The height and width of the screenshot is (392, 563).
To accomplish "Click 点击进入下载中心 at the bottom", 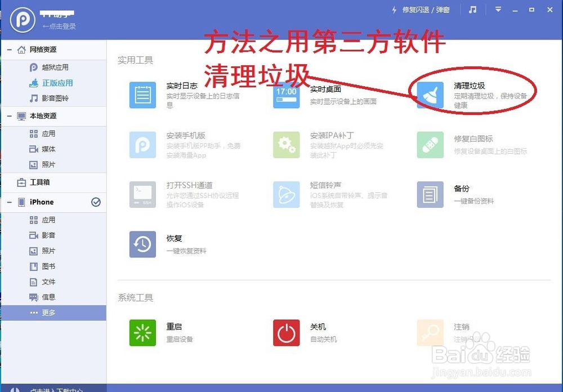I will pyautogui.click(x=56, y=389).
